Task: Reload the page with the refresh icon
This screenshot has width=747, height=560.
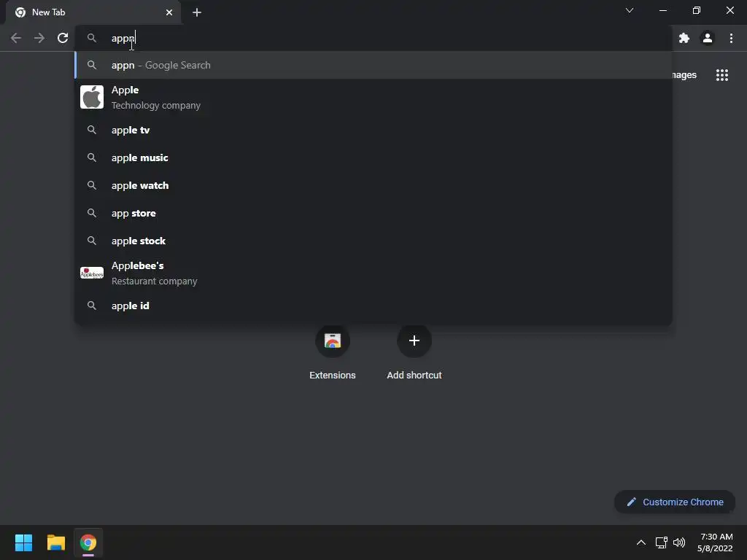Action: pyautogui.click(x=63, y=38)
